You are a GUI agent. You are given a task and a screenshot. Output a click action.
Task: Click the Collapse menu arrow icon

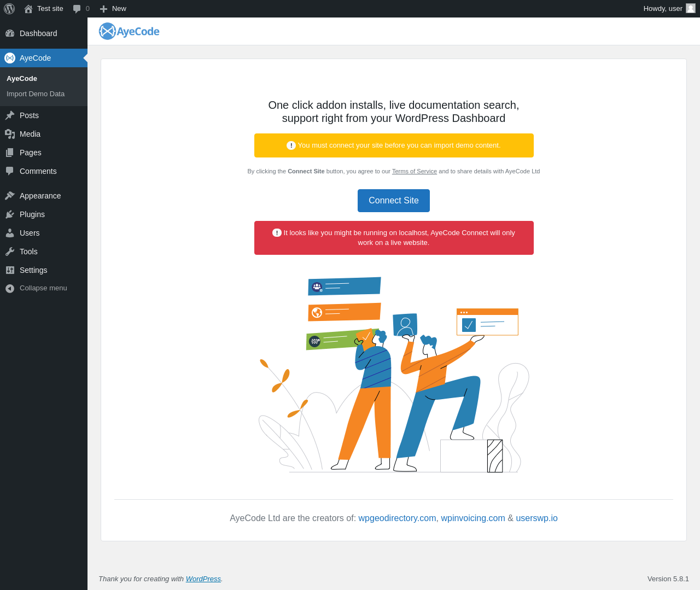[10, 288]
